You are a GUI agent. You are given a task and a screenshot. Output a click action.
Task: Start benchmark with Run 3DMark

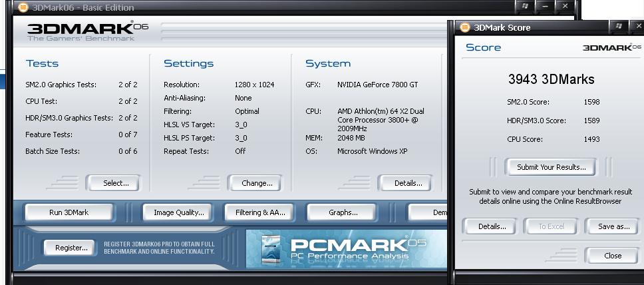(x=69, y=212)
